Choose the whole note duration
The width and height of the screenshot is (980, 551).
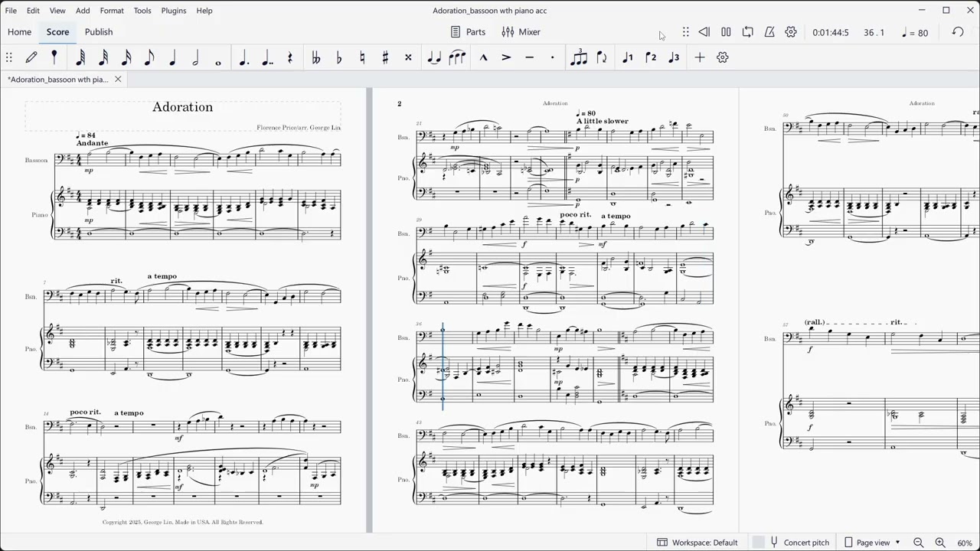point(218,62)
